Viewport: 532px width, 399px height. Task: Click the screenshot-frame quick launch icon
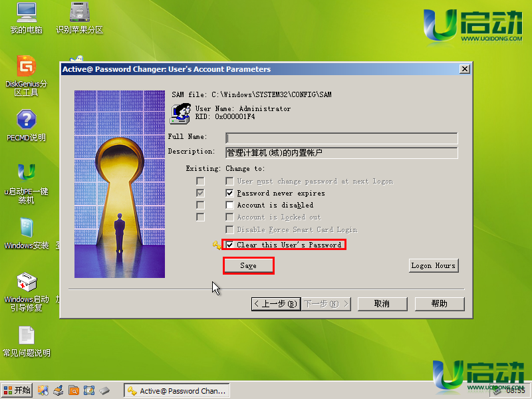(89, 390)
